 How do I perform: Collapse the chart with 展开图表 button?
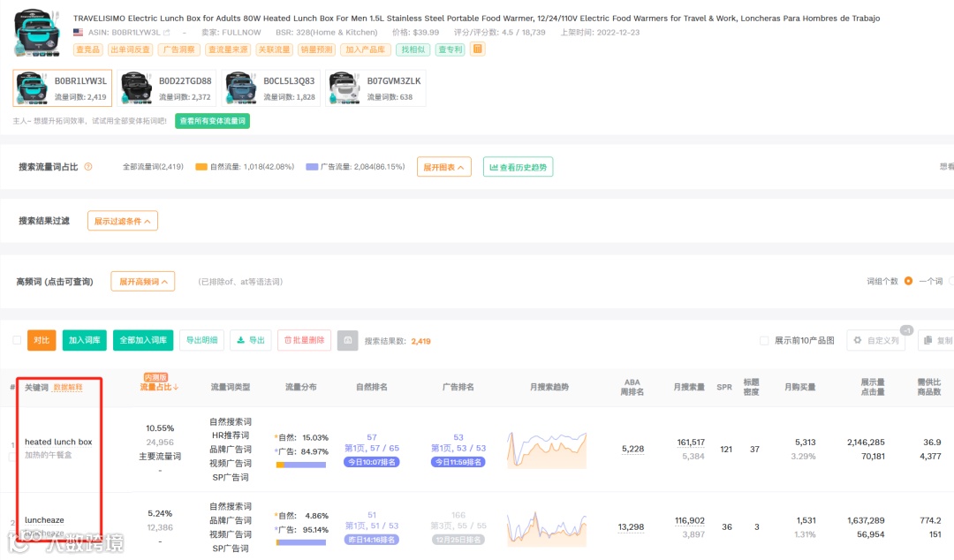[x=444, y=167]
